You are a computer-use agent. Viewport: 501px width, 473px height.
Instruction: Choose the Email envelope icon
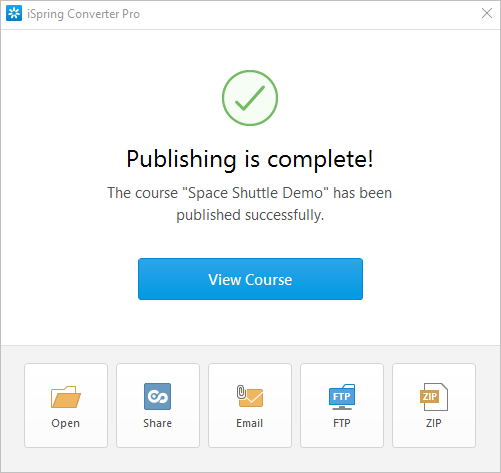(250, 396)
